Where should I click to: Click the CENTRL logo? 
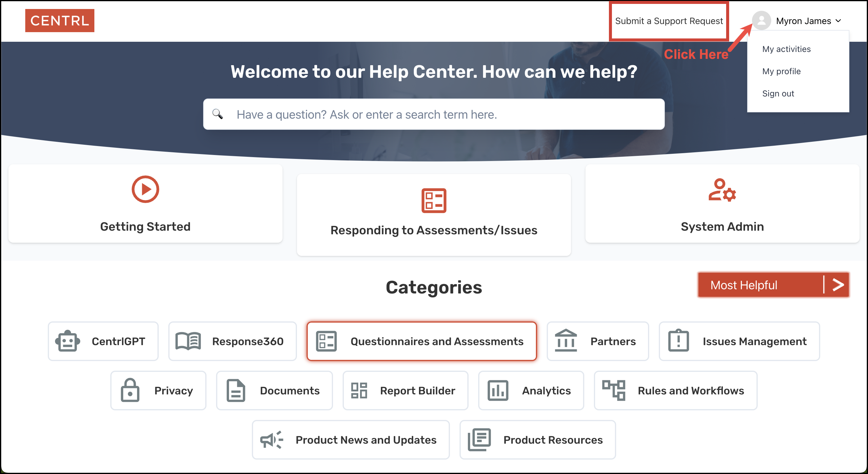60,20
